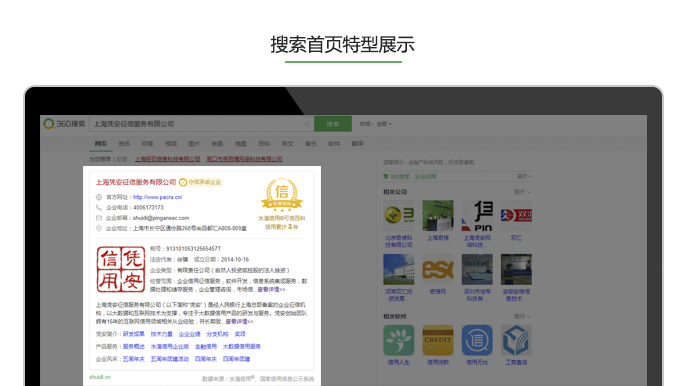Viewport: 686px width, 386px height.
Task: Open the 大数据信用服务 link
Action: pyautogui.click(x=242, y=346)
